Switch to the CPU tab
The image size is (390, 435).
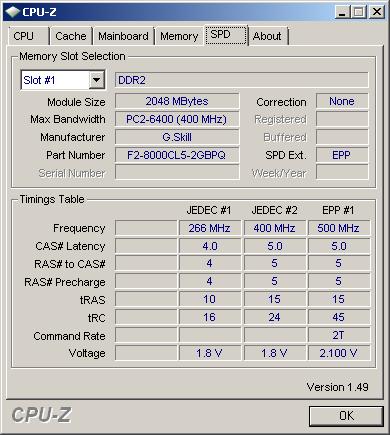[28, 36]
